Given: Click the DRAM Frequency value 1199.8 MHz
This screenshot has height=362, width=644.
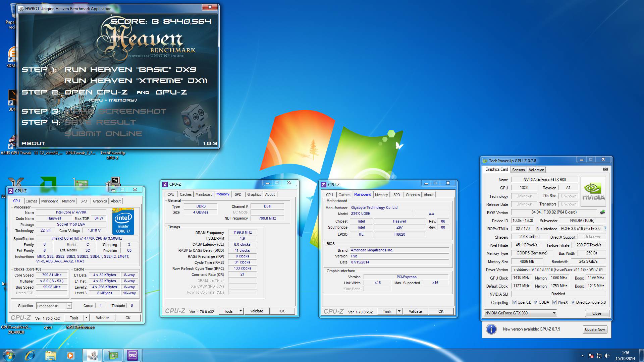Looking at the screenshot, I should coord(243,232).
